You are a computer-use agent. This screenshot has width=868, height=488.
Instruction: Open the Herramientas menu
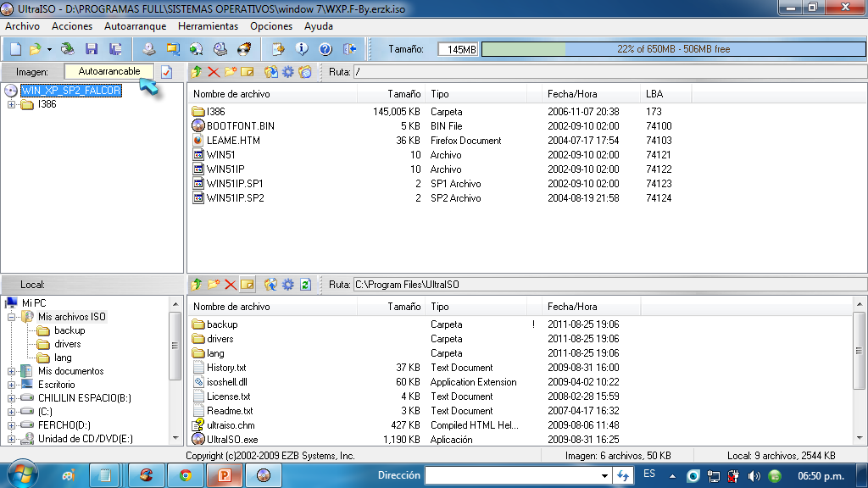tap(209, 26)
